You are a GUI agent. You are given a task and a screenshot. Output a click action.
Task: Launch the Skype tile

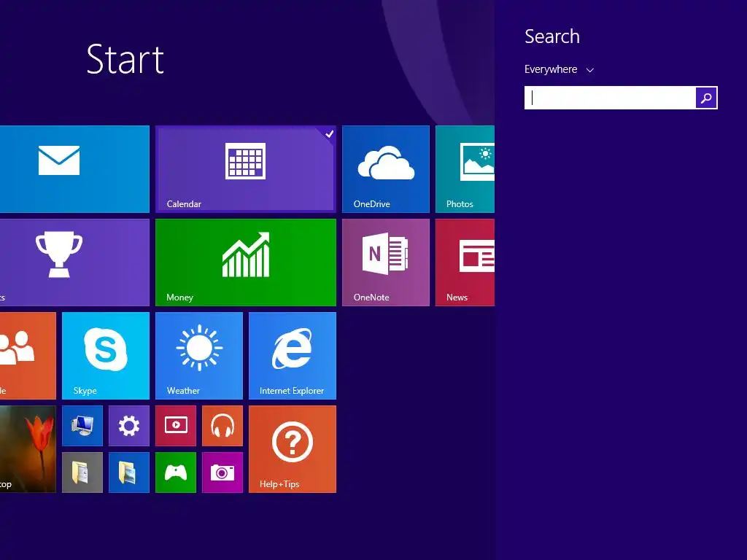[106, 356]
